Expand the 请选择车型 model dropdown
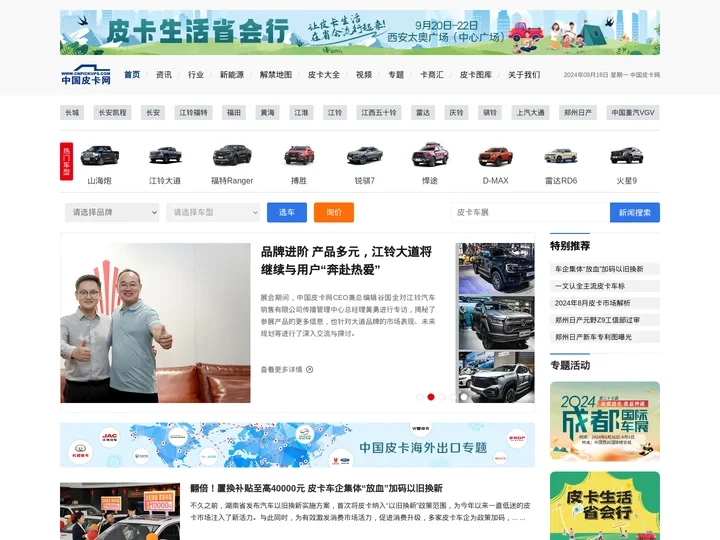Screen dimensions: 720x540 tap(213, 212)
